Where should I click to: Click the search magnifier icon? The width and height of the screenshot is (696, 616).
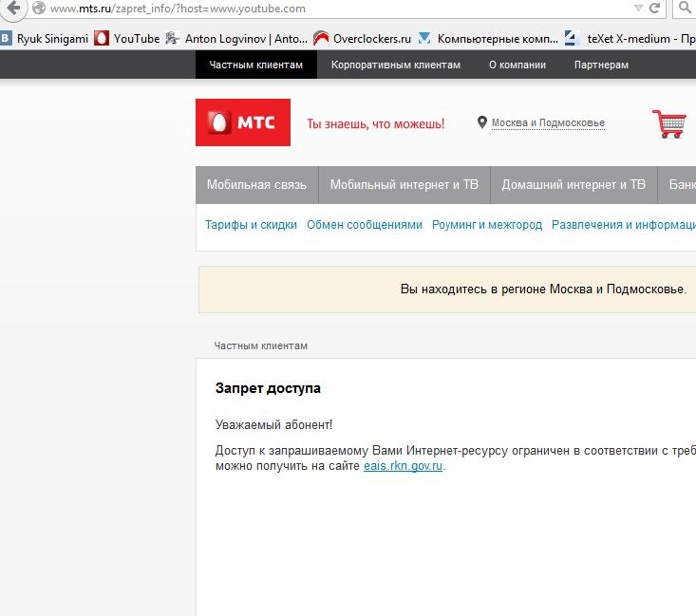(685, 9)
